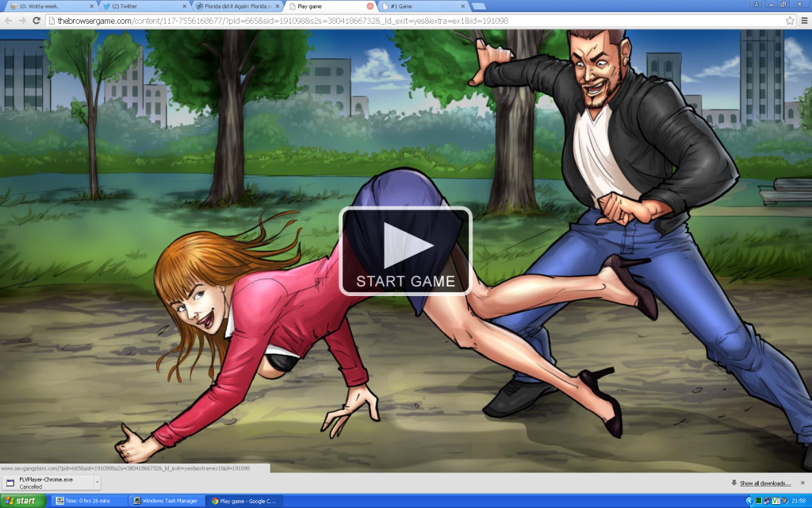This screenshot has width=812, height=508.
Task: Open a new tab with the new-tab button
Action: pyautogui.click(x=479, y=6)
